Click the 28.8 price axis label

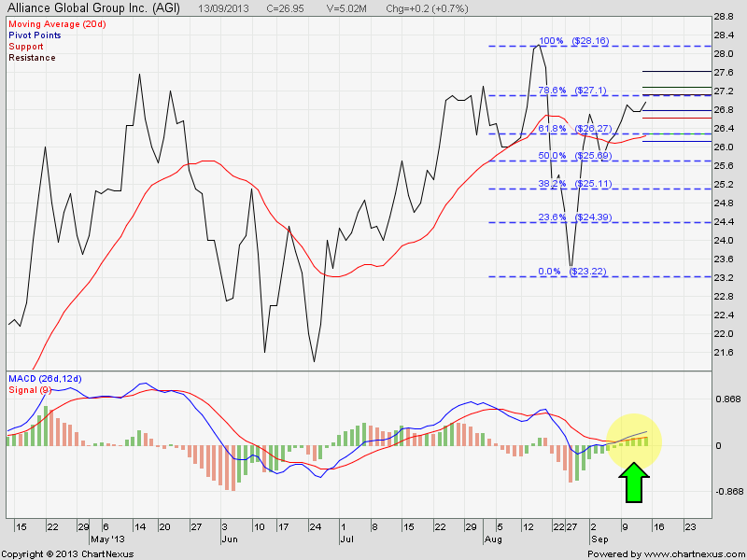tap(723, 17)
